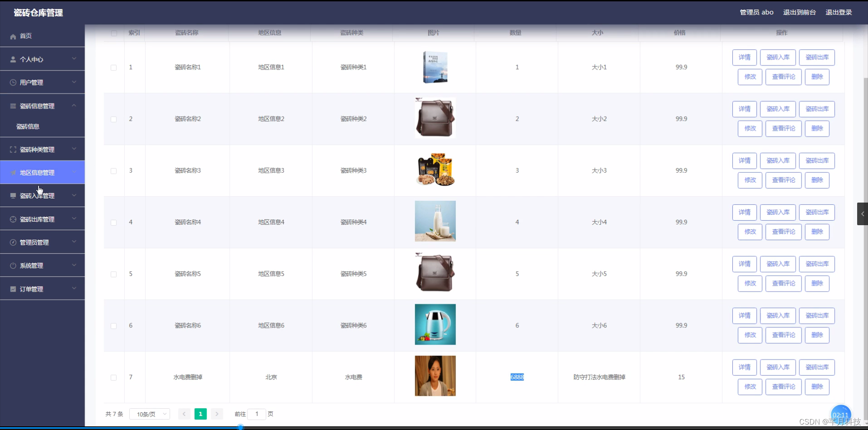Select the person icon for 个人中心
Screen dimensions: 868x430
(x=13, y=59)
